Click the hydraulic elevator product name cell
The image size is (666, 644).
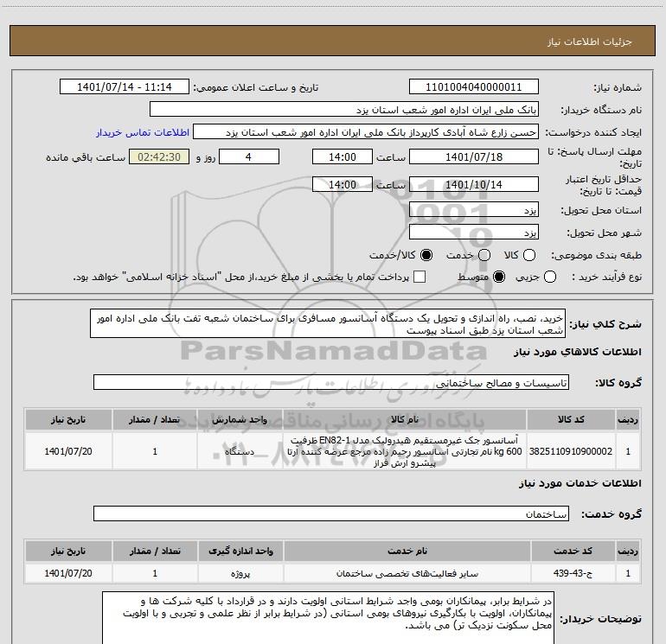(x=405, y=451)
